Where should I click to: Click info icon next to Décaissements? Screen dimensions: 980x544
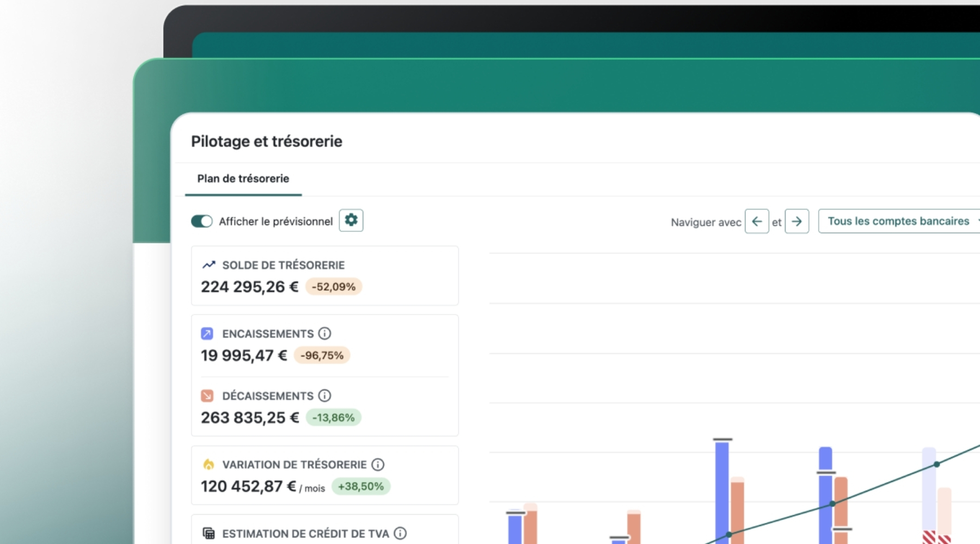324,395
